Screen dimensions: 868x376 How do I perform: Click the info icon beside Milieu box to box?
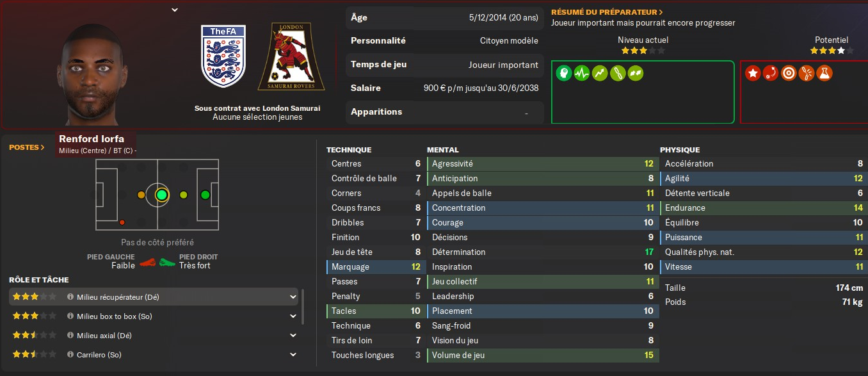(70, 316)
